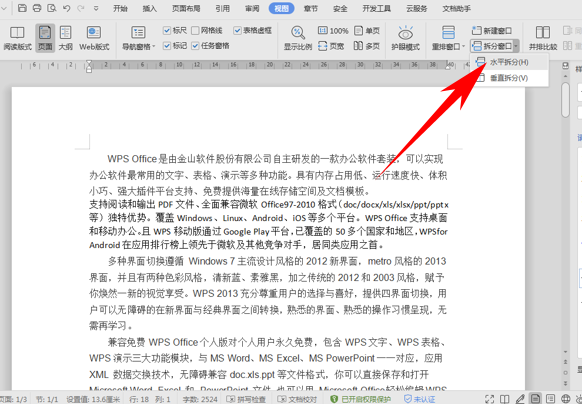Click the Undo arrow
583x404 pixels.
[x=67, y=8]
